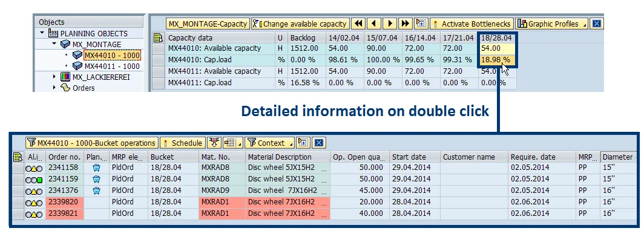644x231 pixels.
Task: Expand the Orders tree node
Action: (x=54, y=88)
